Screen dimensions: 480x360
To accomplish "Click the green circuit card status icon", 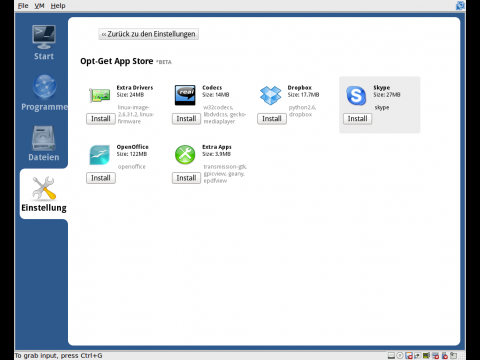I will click(x=426, y=356).
